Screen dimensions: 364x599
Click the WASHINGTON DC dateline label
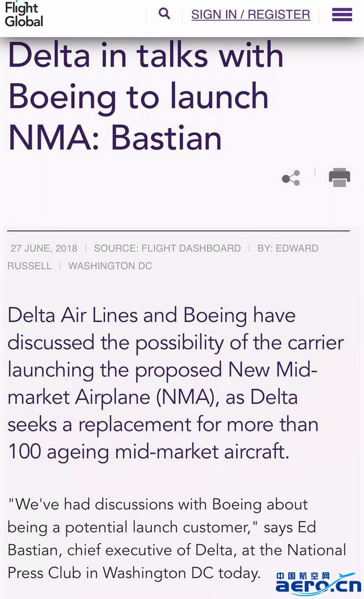(x=110, y=266)
